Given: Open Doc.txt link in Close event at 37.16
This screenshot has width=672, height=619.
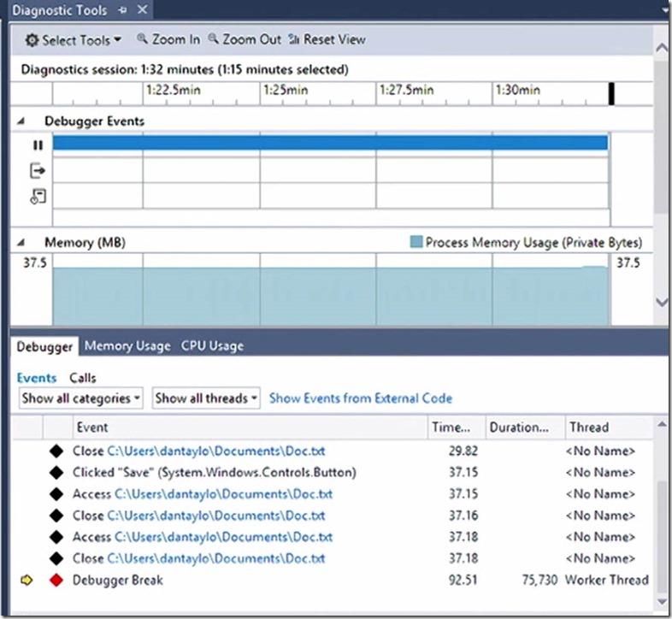Looking at the screenshot, I should pyautogui.click(x=216, y=516).
